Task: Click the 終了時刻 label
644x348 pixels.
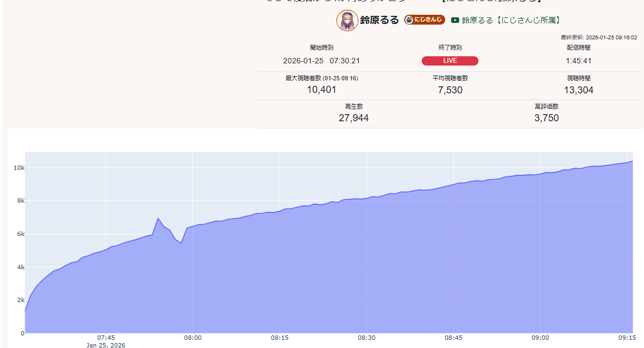Action: (x=450, y=48)
